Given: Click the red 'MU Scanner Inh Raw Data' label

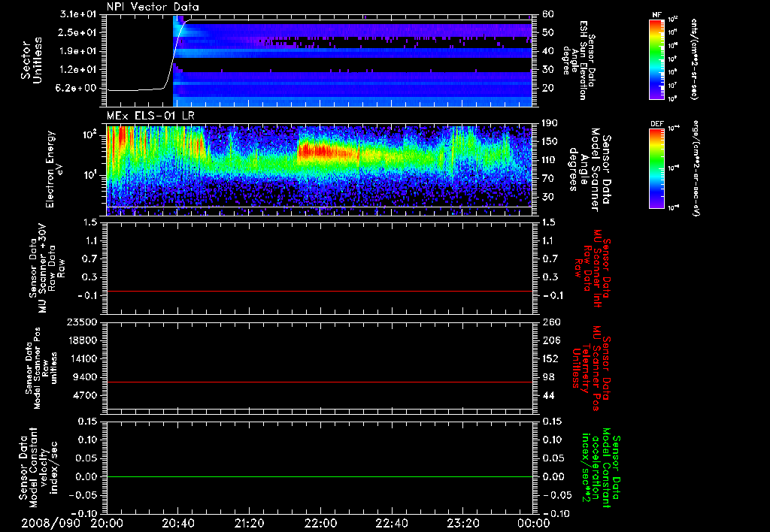Looking at the screenshot, I should coord(593,268).
